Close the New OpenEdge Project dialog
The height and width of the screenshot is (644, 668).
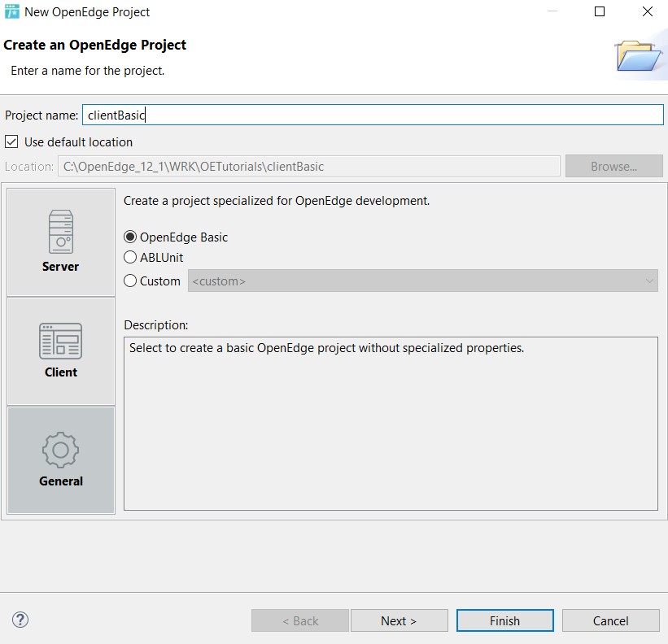pos(648,11)
